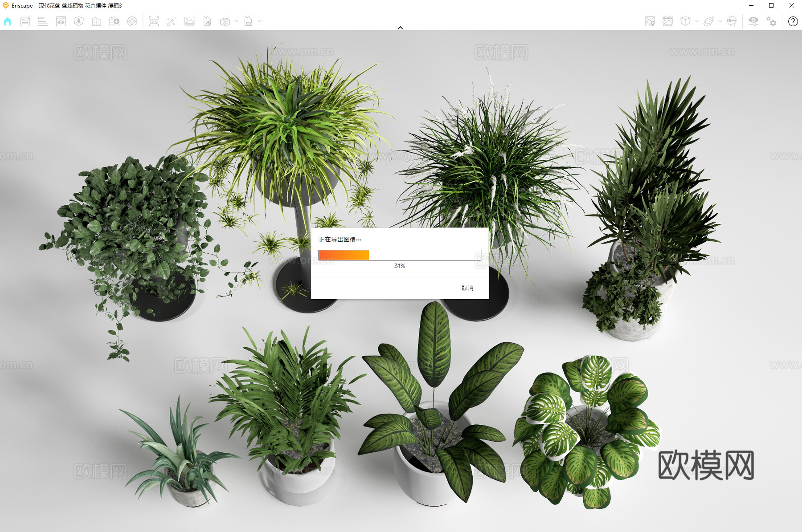Click the 360 panorama export icon
The height and width of the screenshot is (532, 802).
coord(225,21)
